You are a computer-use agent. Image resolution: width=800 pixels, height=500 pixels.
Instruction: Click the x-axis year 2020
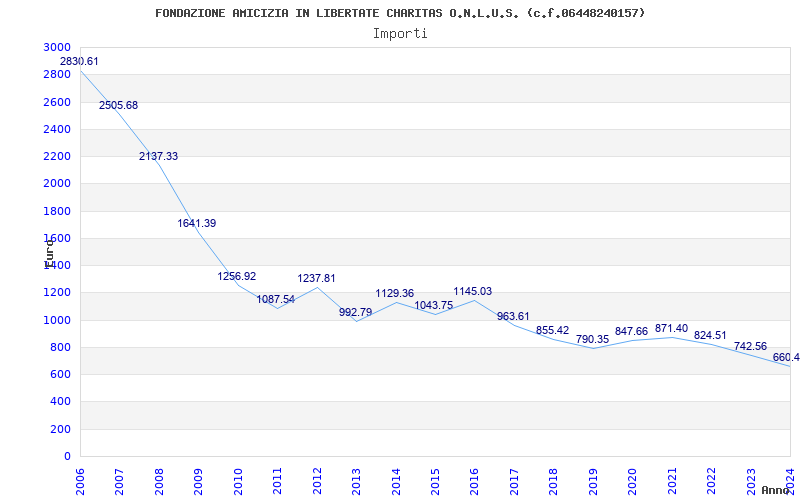[x=632, y=482]
